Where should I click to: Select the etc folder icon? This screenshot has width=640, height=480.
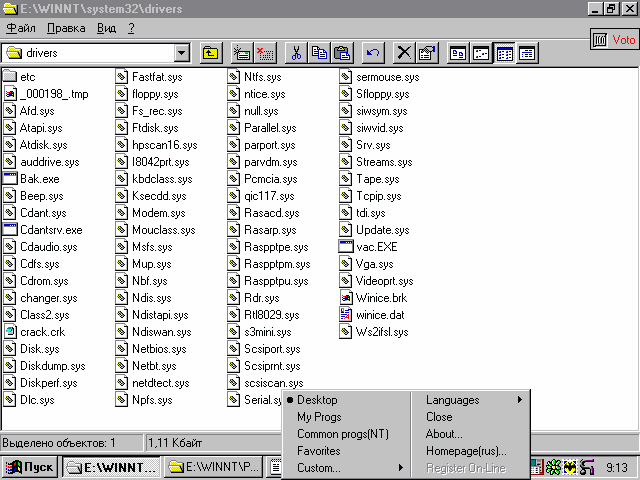click(10, 76)
